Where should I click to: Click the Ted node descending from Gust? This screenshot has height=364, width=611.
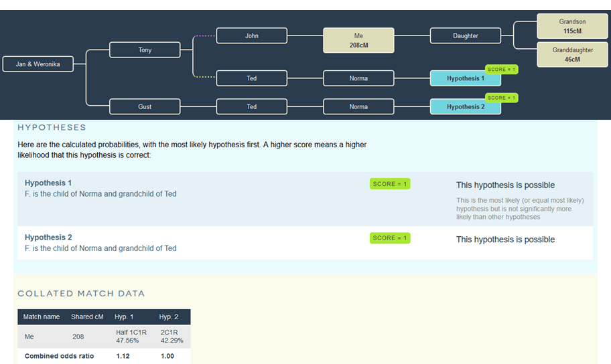coord(251,106)
